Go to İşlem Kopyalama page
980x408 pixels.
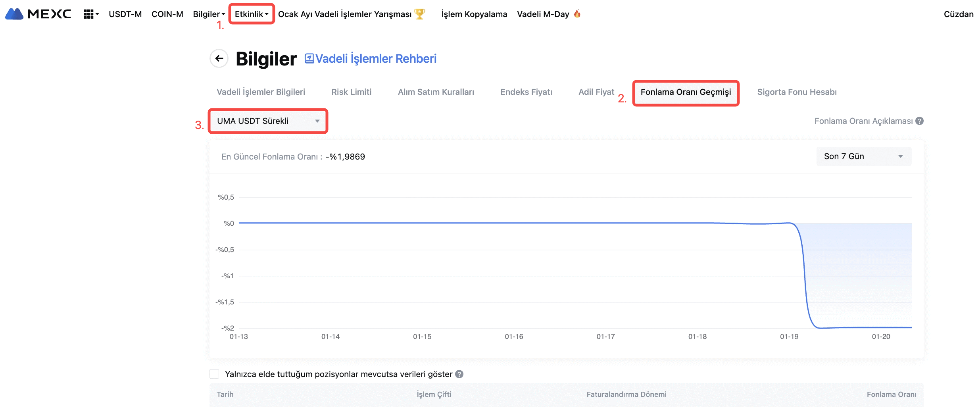tap(474, 14)
